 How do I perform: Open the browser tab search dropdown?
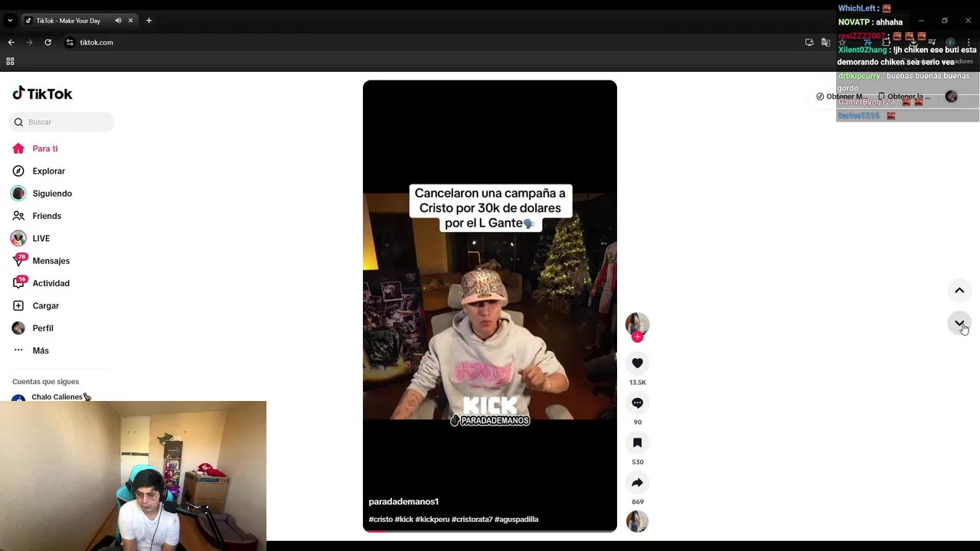pyautogui.click(x=10, y=21)
